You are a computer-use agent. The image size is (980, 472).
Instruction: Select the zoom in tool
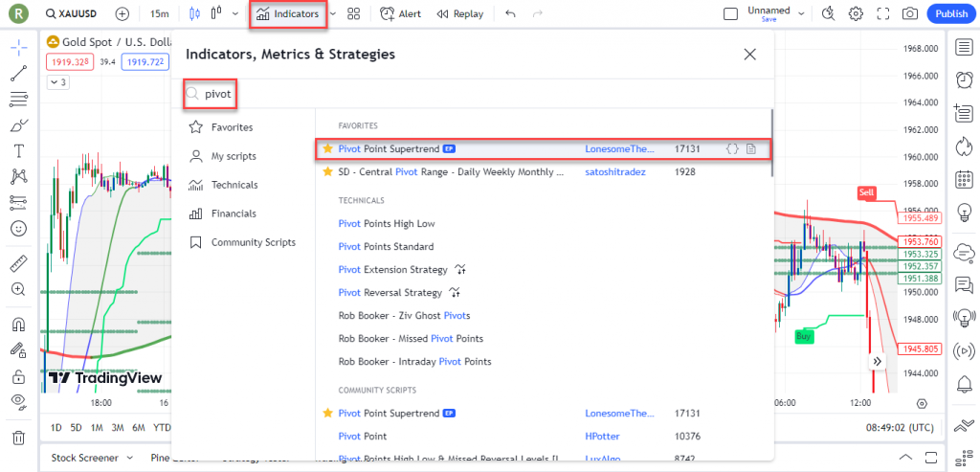(x=19, y=289)
